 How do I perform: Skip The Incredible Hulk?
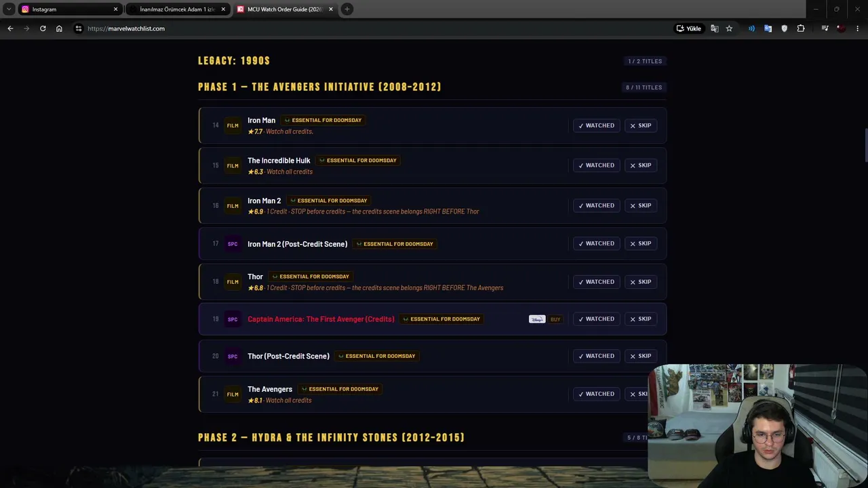(641, 165)
